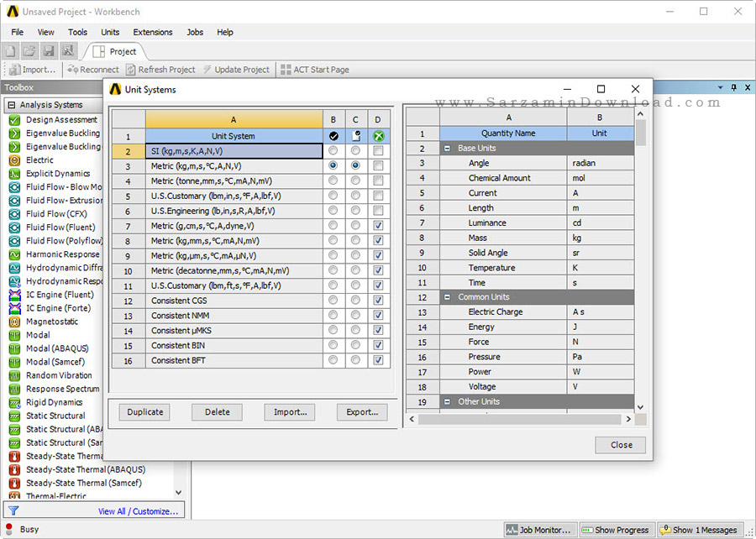
Task: Select the Fluid Flow (CFX) icon
Action: pos(14,214)
